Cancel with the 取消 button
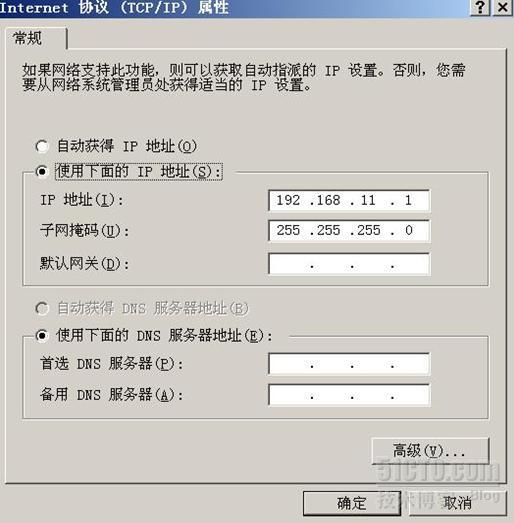Viewport: 514px width, 523px height. (x=457, y=503)
